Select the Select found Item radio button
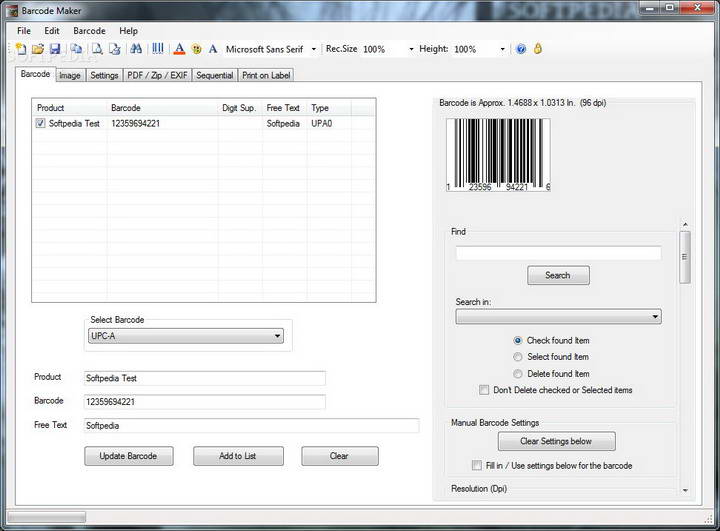720x531 pixels. point(518,357)
